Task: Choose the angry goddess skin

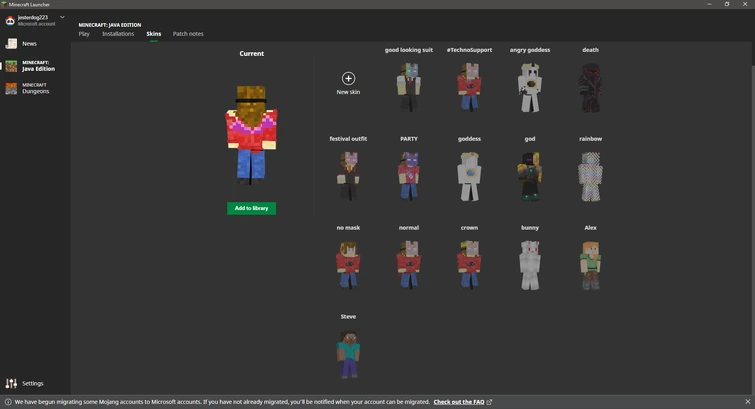Action: click(530, 88)
